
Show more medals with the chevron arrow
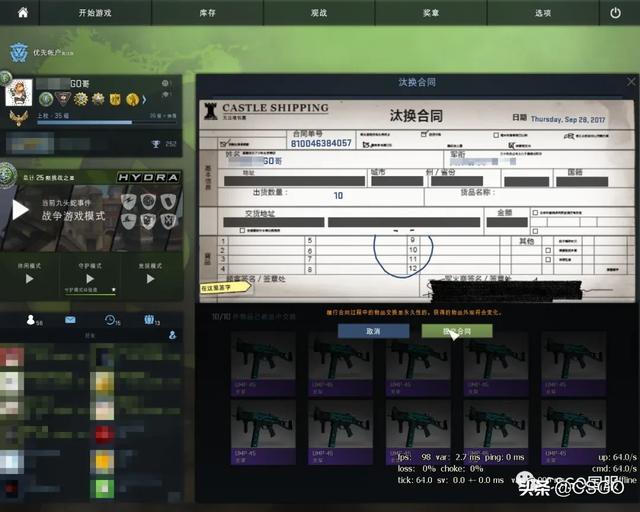[144, 99]
